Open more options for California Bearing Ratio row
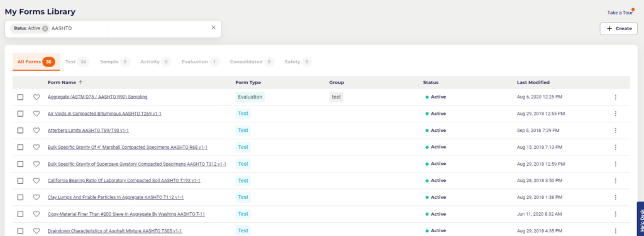Image resolution: width=644 pixels, height=236 pixels. coord(615,180)
